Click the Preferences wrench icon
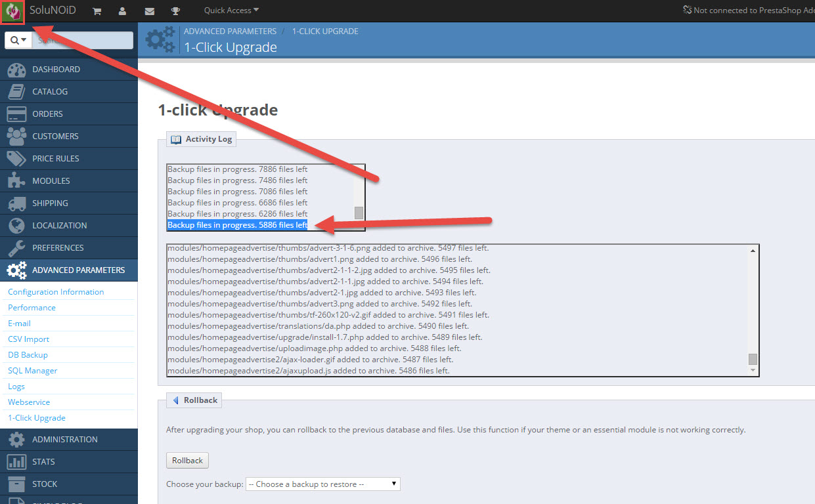815x504 pixels. 16,248
